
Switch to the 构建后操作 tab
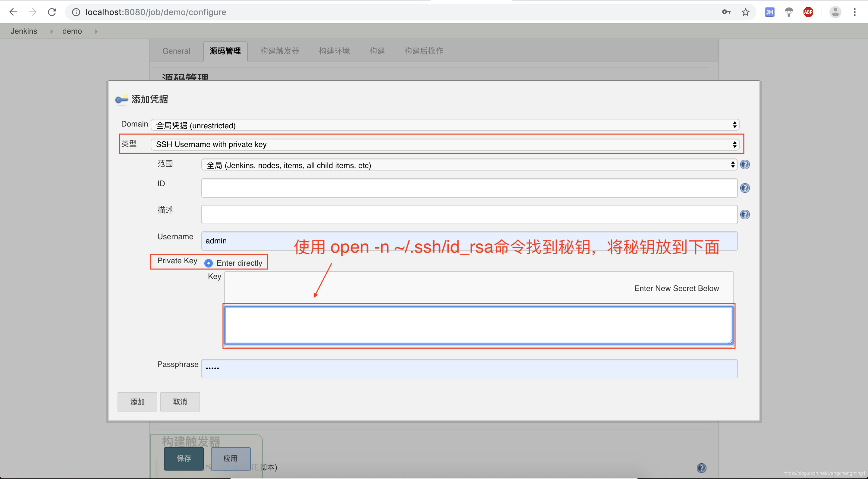click(423, 51)
